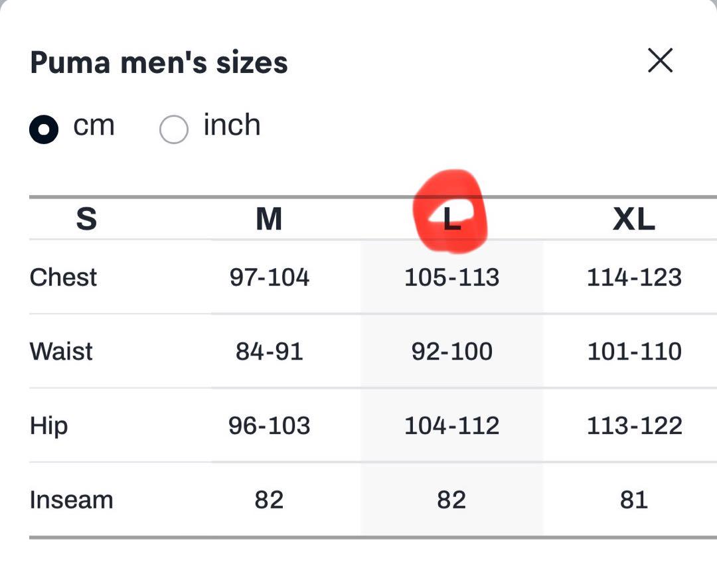The height and width of the screenshot is (588, 717).
Task: Click the inch unit label
Action: click(x=232, y=124)
